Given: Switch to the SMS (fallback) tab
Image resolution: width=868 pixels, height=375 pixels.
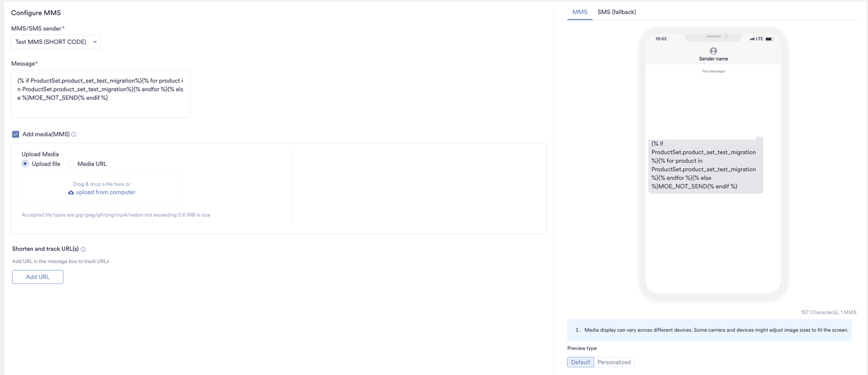Looking at the screenshot, I should (617, 12).
